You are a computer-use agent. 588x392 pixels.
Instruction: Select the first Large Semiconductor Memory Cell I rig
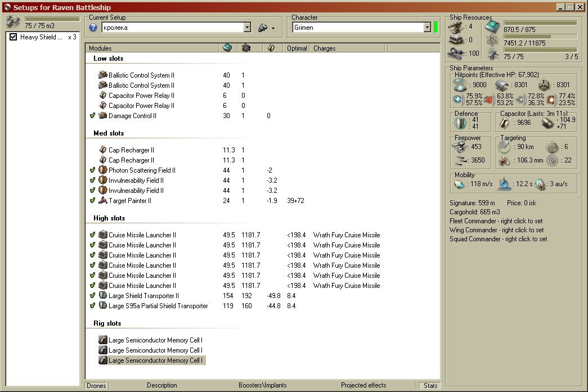pyautogui.click(x=150, y=340)
